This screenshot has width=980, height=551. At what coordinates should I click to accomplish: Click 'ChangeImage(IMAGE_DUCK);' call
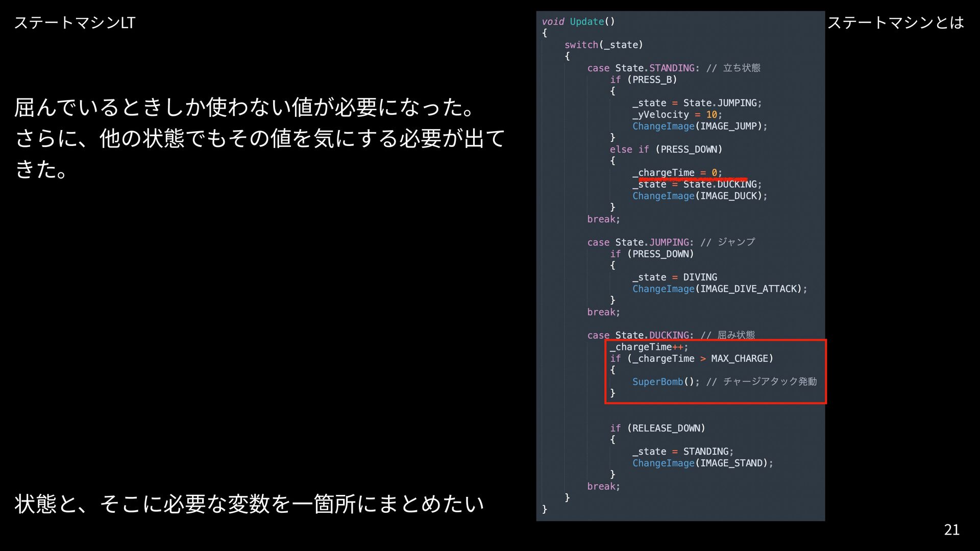pyautogui.click(x=699, y=196)
